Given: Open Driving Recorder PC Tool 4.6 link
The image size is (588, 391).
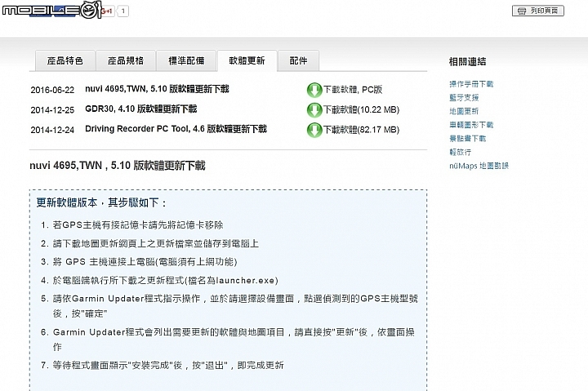Looking at the screenshot, I should [176, 129].
